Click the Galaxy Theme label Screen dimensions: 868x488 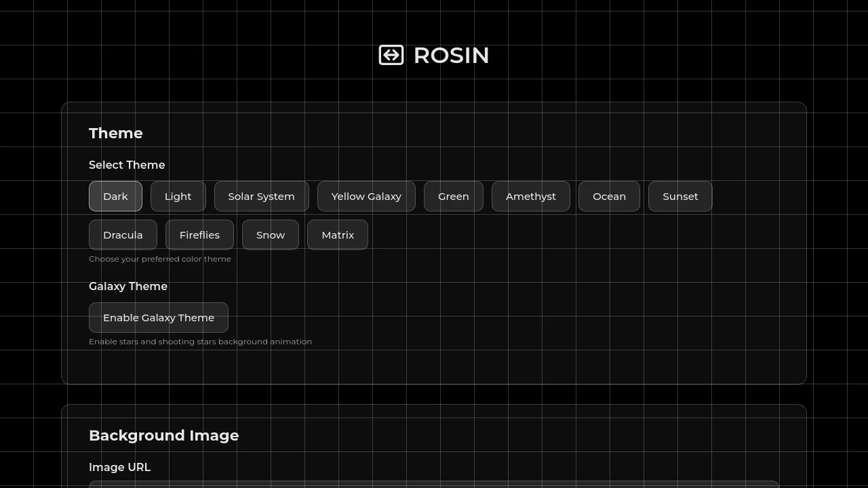coord(128,287)
